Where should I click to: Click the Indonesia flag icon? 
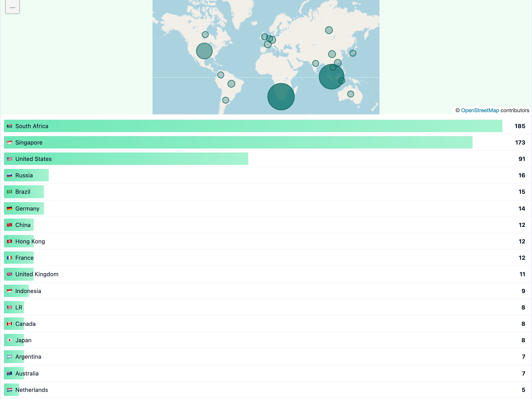(x=9, y=291)
